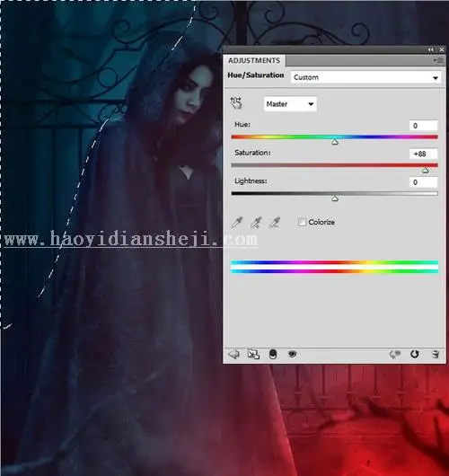Select the Add to Sample eyedropper
The width and height of the screenshot is (449, 476).
tap(256, 223)
